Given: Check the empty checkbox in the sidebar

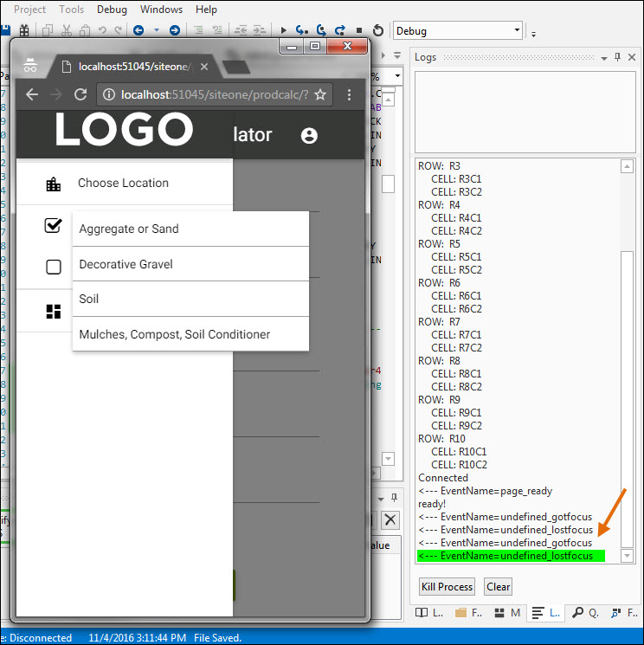Looking at the screenshot, I should point(54,267).
